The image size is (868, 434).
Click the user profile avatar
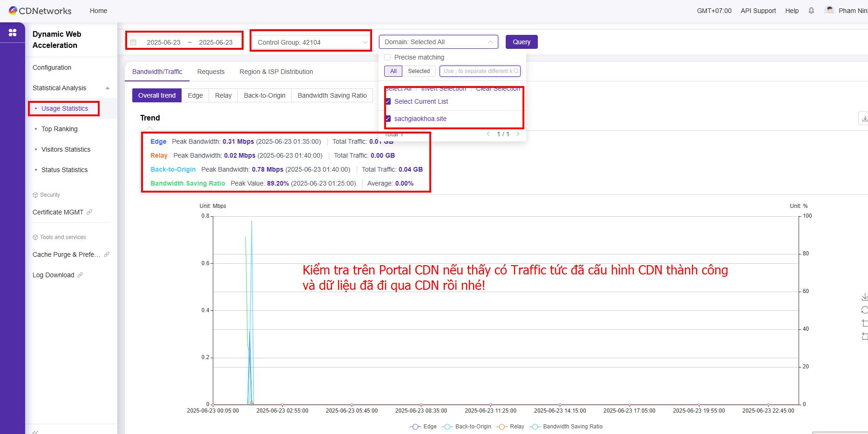829,10
